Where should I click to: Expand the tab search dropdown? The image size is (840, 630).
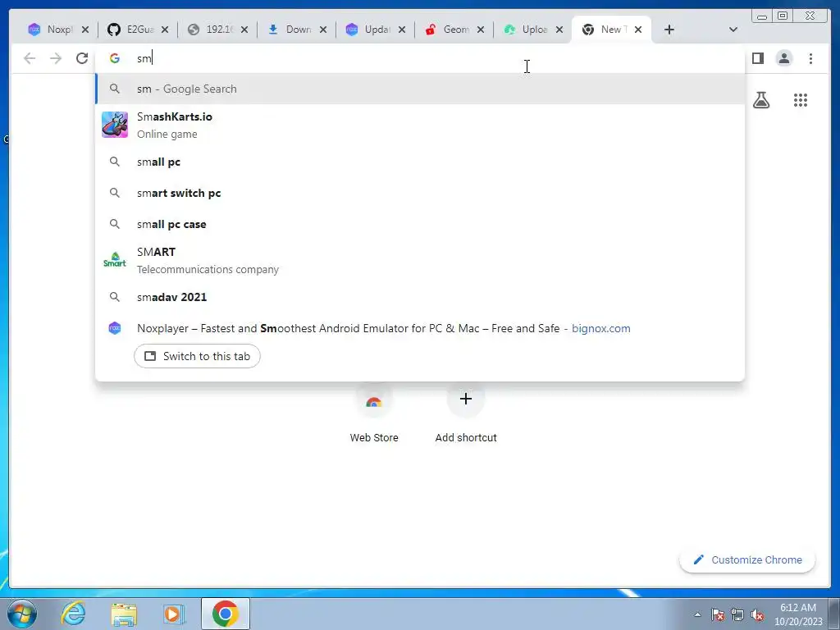pos(733,30)
